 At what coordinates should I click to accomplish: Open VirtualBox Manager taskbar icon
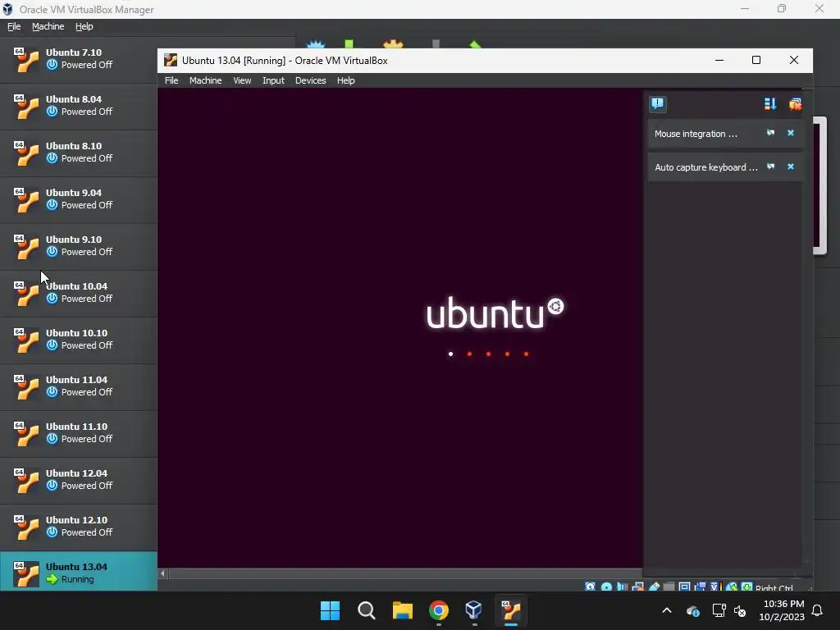pos(474,610)
